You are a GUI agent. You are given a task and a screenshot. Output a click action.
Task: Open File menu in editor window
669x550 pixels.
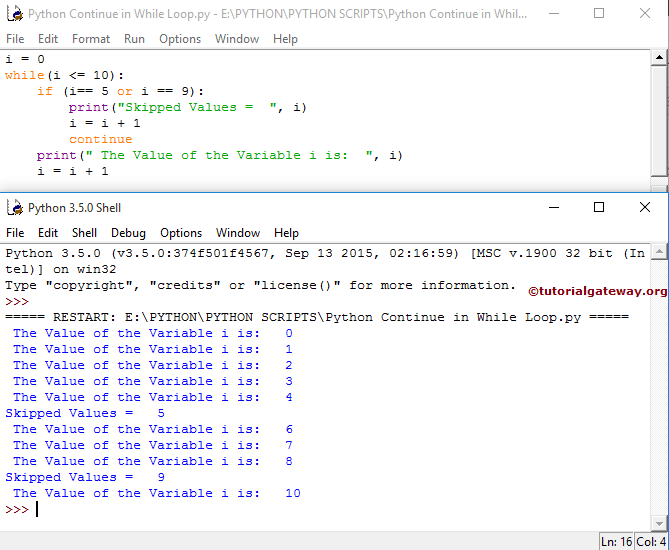click(15, 39)
